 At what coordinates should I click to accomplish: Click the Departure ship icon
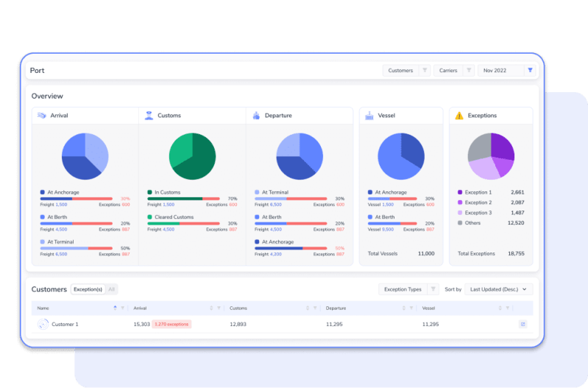point(256,116)
